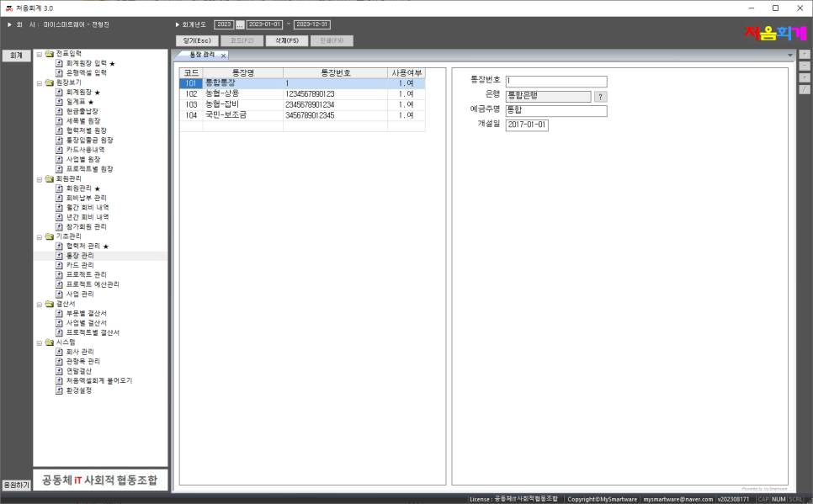Click the minus icon on right edge
The width and height of the screenshot is (813, 504).
pos(805,66)
